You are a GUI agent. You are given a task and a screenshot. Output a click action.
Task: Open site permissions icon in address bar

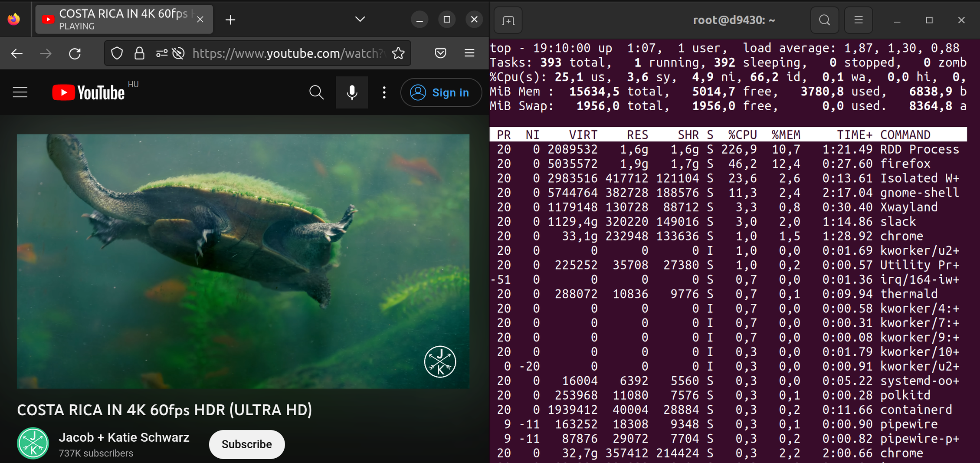coord(162,53)
